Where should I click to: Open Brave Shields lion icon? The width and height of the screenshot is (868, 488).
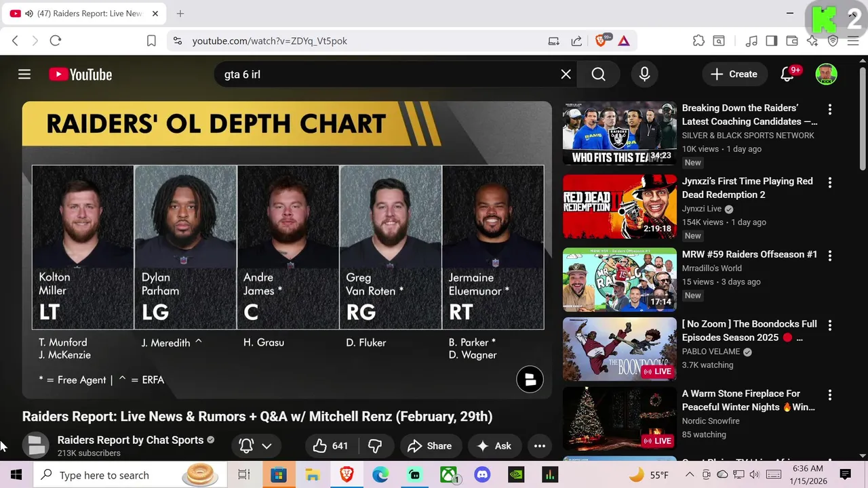601,41
